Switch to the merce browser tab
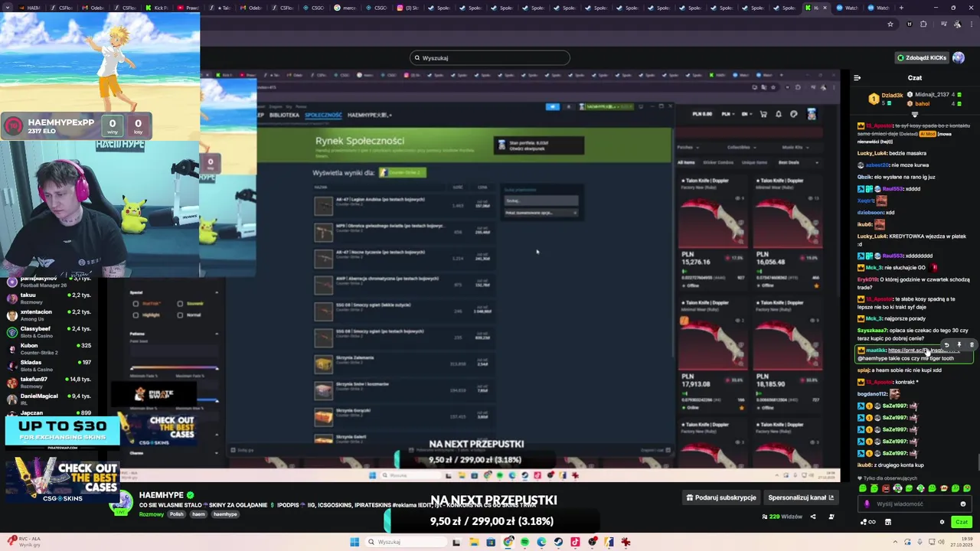The height and width of the screenshot is (551, 980). click(x=344, y=8)
